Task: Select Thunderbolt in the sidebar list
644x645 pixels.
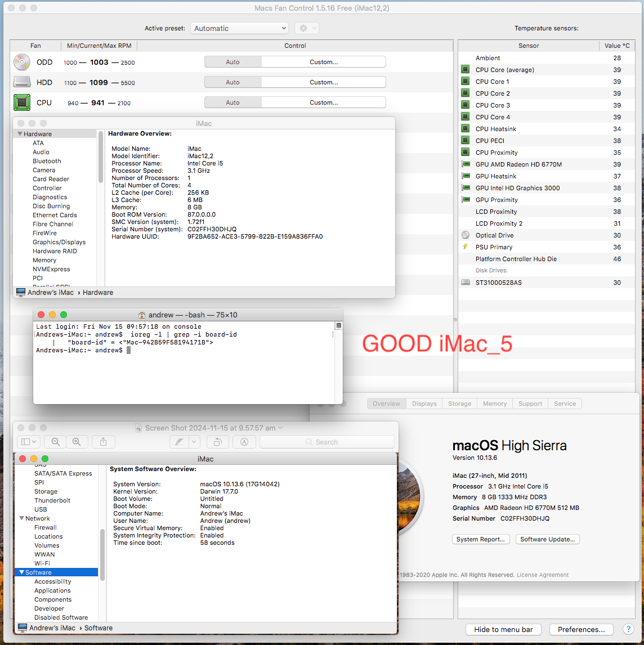Action: pyautogui.click(x=52, y=500)
